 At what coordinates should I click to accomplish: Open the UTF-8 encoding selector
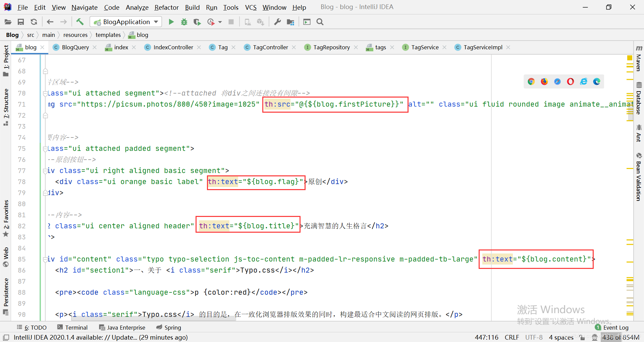click(534, 337)
